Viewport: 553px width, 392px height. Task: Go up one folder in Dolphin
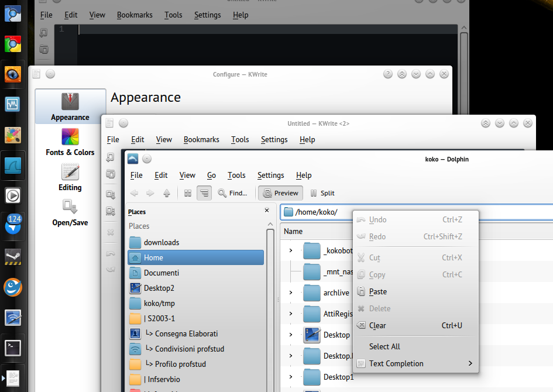[x=167, y=193]
